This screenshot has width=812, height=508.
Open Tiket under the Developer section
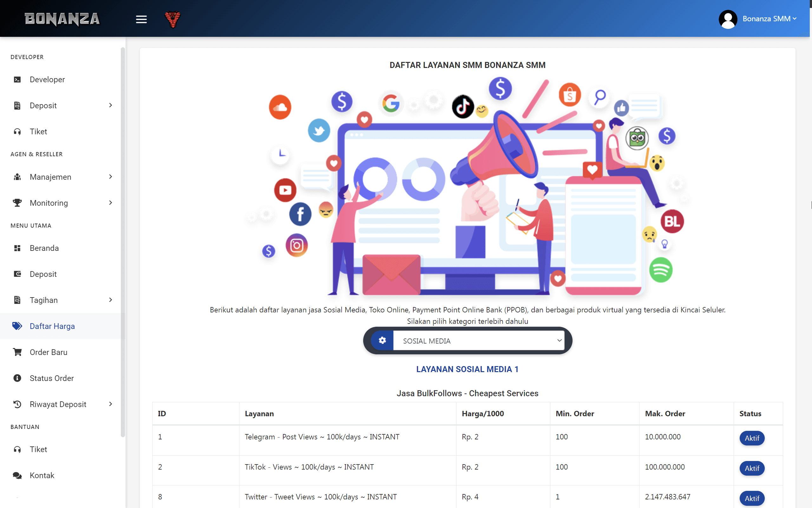coord(38,132)
